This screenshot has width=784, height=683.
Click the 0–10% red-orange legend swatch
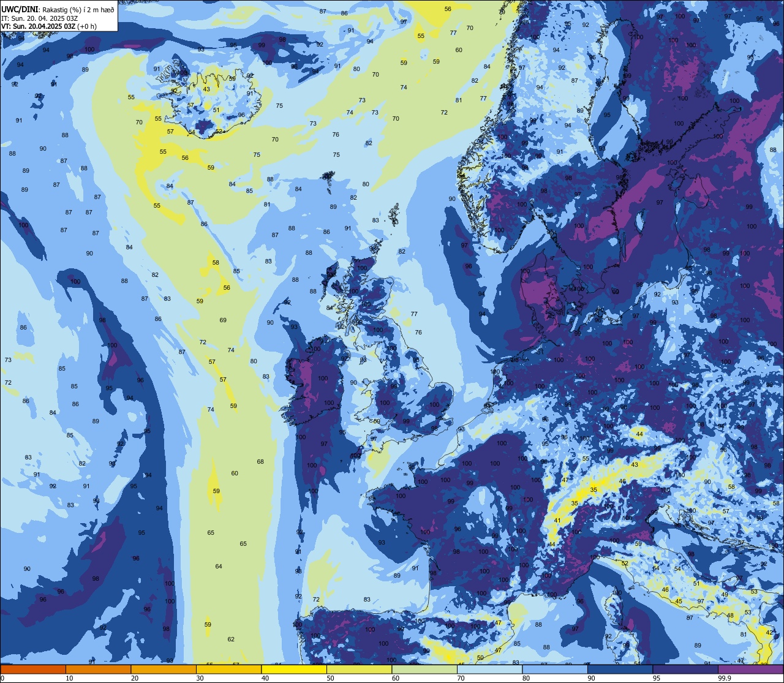32,670
